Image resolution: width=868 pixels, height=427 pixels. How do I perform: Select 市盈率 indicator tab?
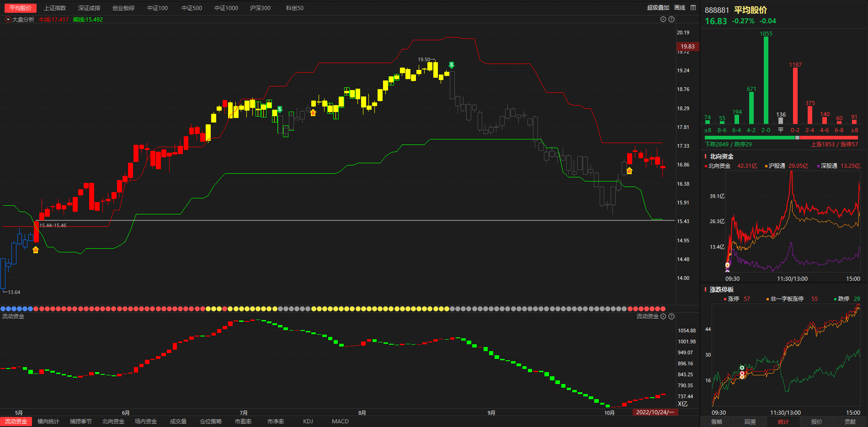pyautogui.click(x=243, y=422)
